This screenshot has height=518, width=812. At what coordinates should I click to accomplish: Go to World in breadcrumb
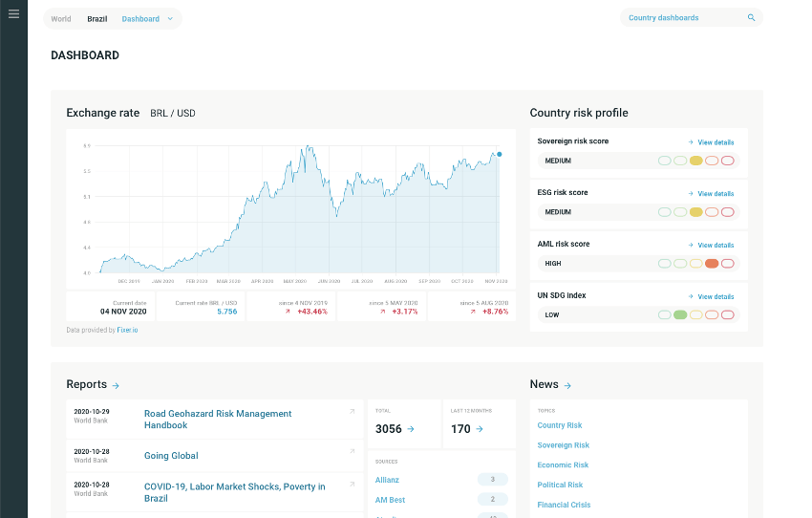coord(60,19)
